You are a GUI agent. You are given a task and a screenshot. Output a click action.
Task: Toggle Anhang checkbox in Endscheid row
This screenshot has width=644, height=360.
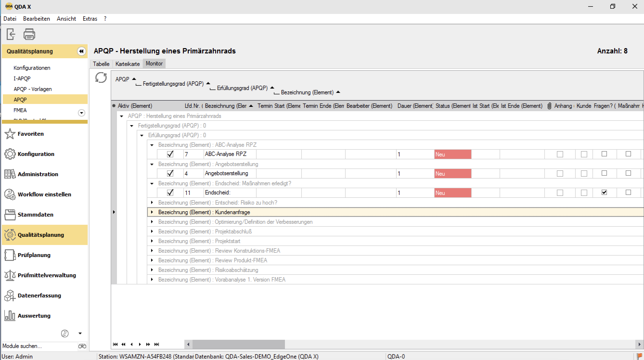tap(560, 193)
